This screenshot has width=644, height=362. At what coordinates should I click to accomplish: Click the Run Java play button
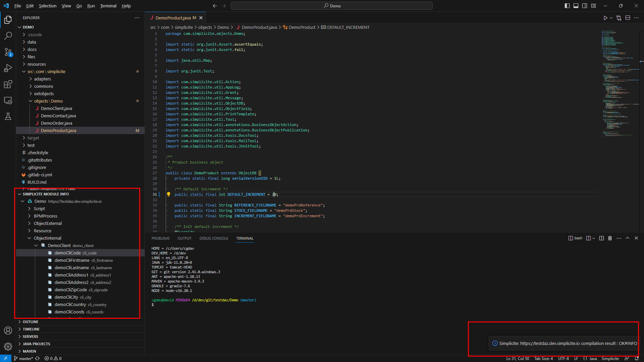[x=605, y=18]
